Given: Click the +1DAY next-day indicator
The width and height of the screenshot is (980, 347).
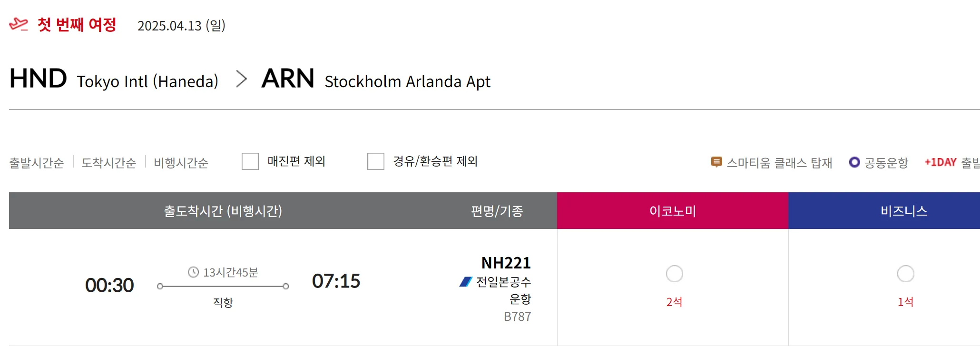Looking at the screenshot, I should point(940,162).
